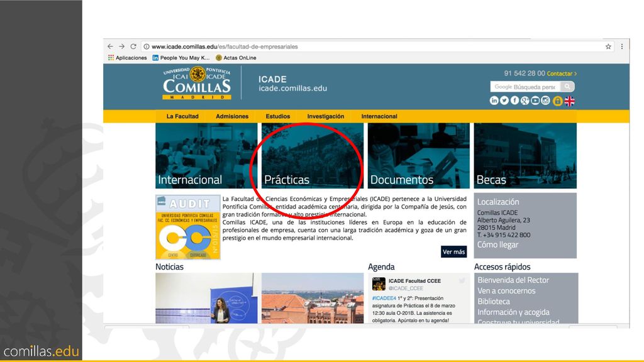644x362 pixels.
Task: Open the Cómo llegar link
Action: click(x=497, y=244)
